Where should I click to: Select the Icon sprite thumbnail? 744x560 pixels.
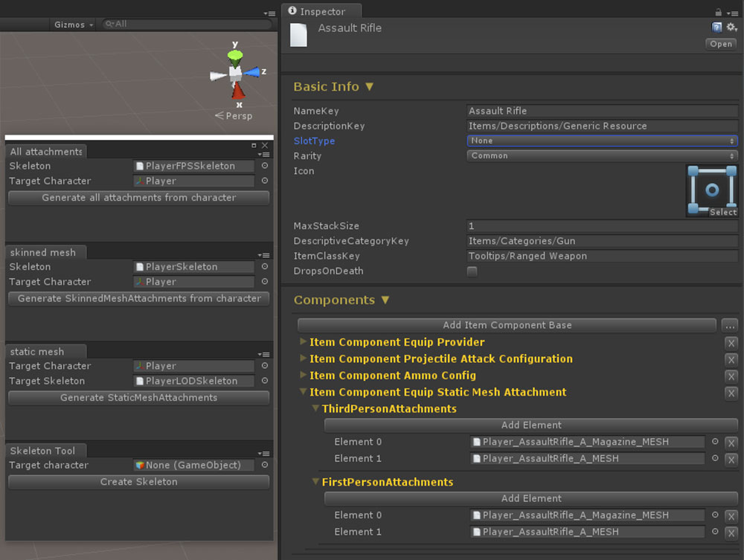(712, 190)
